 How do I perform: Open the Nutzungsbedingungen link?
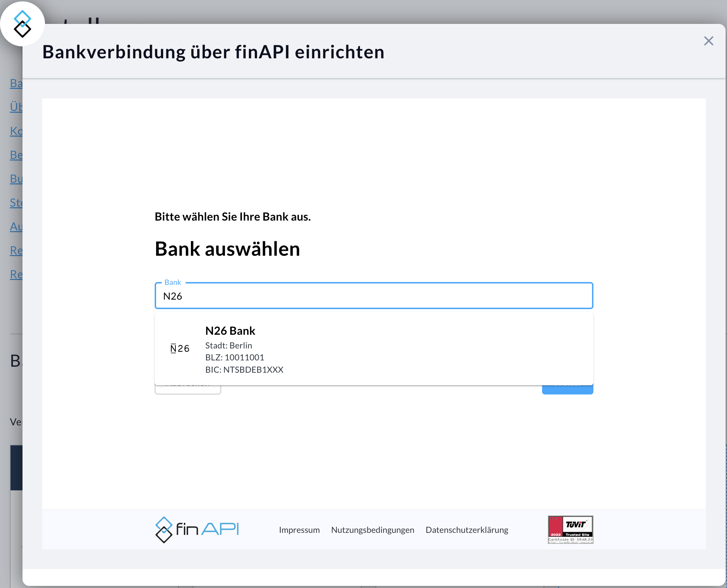coord(373,530)
